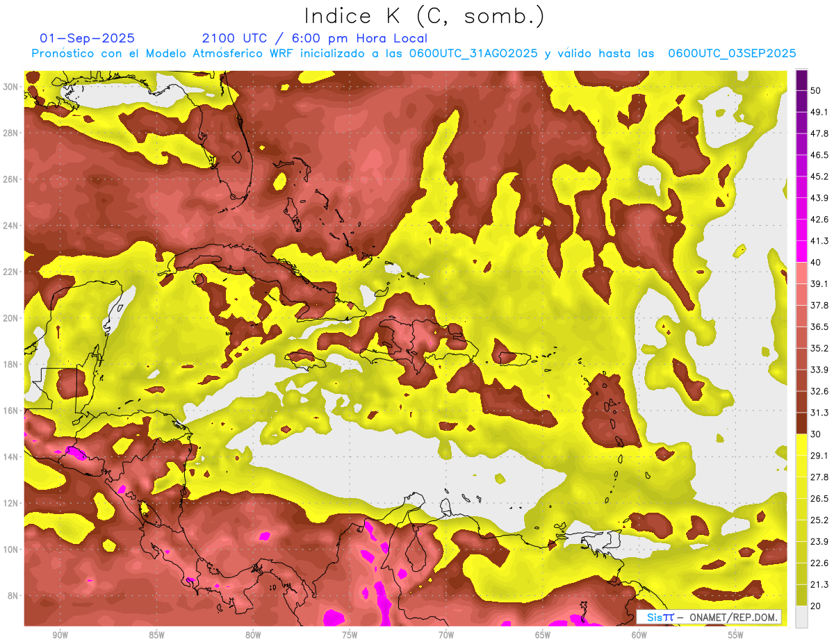
Task: Click the '55W' longitude label
Action: pos(736,635)
